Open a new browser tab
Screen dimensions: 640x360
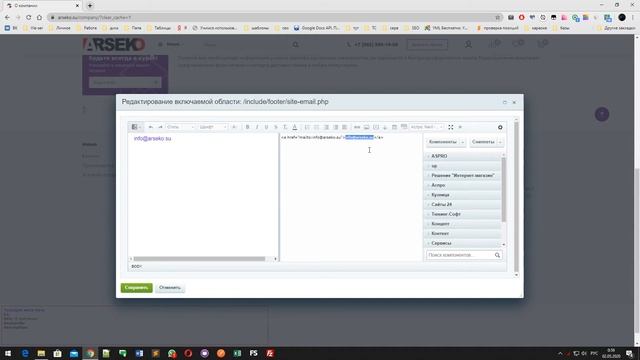[90, 6]
